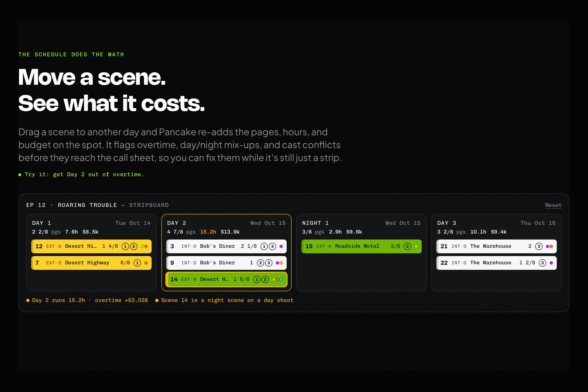The width and height of the screenshot is (588, 392).
Task: Click the $9.6k budget on Night 1
Action: pyautogui.click(x=354, y=232)
